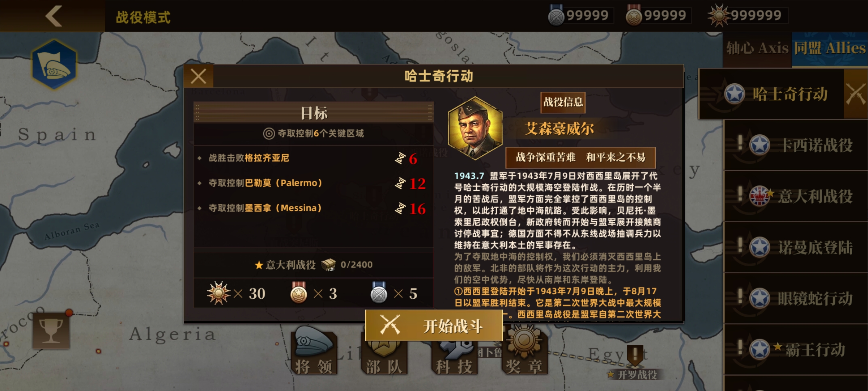This screenshot has width=868, height=391.
Task: Select 霸王行动 from campaign list
Action: click(796, 350)
